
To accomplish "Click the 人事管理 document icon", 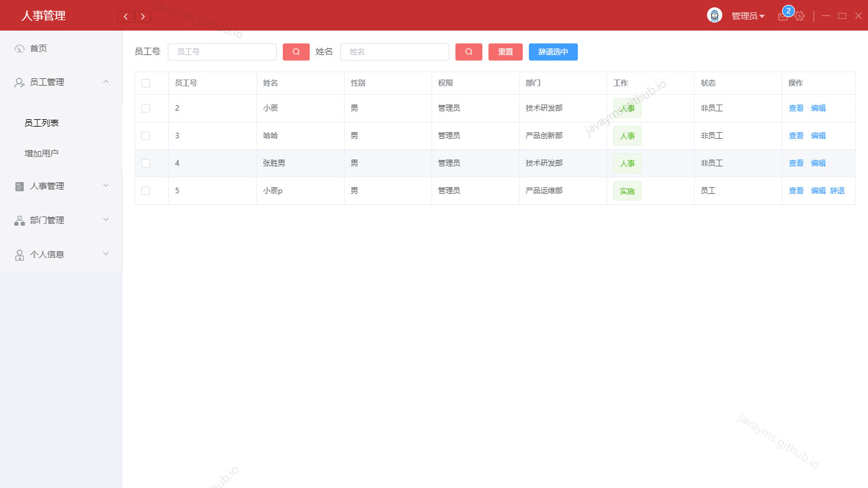I will coord(18,186).
